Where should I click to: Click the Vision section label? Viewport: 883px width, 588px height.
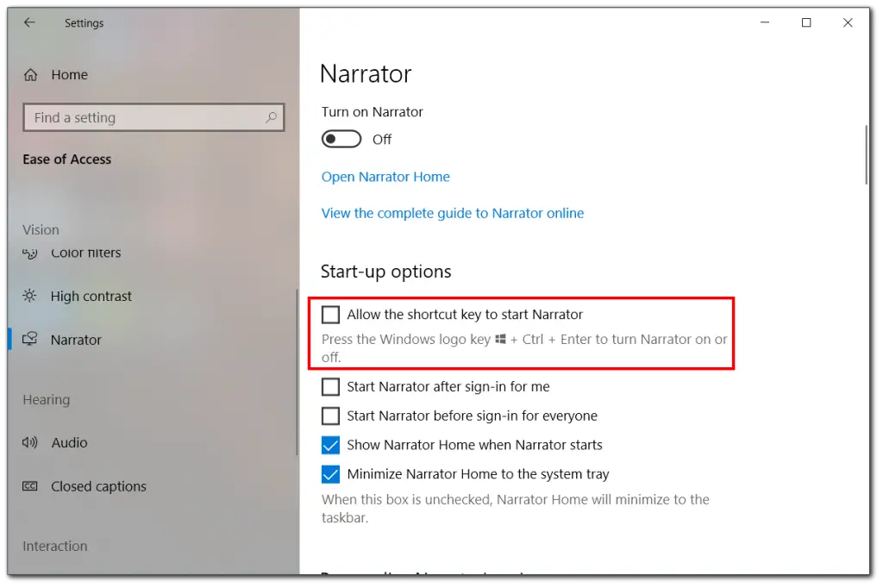tap(41, 229)
